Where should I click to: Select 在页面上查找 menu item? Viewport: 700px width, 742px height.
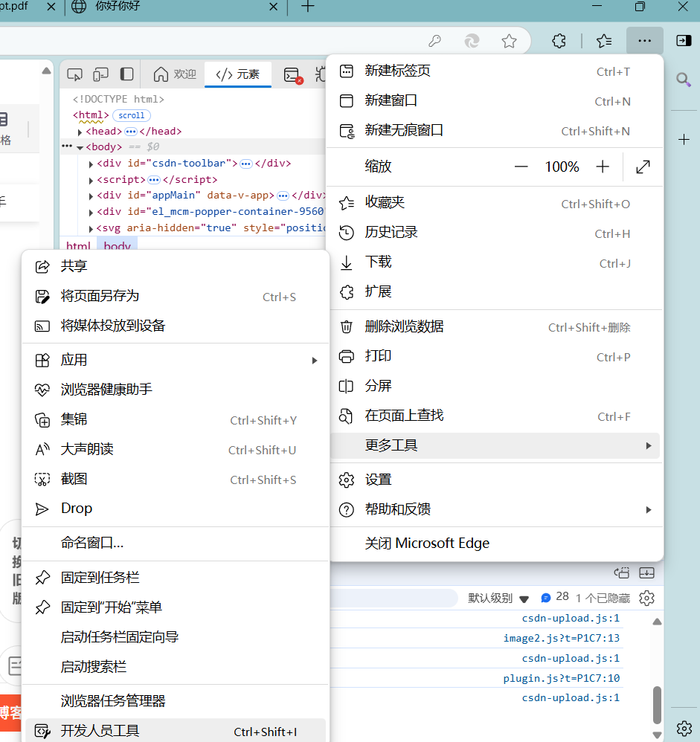(x=495, y=416)
